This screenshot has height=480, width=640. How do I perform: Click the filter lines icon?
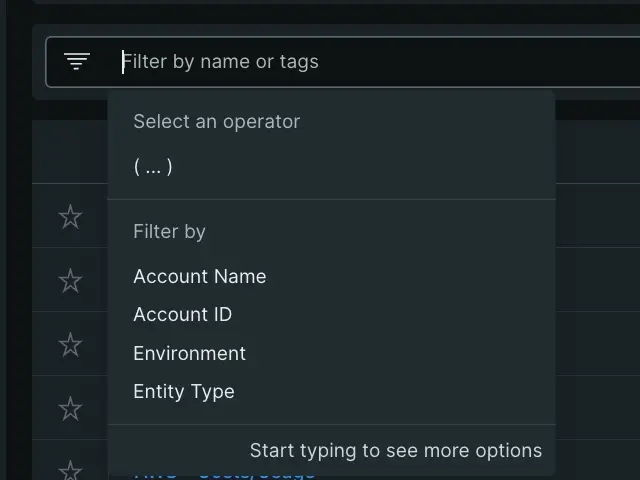pyautogui.click(x=77, y=61)
